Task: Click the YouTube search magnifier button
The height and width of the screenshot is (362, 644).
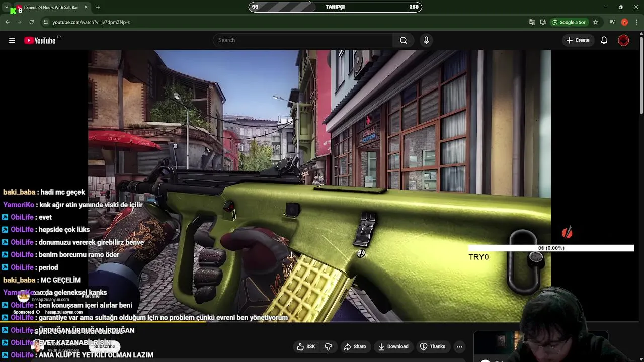Action: coord(404,40)
